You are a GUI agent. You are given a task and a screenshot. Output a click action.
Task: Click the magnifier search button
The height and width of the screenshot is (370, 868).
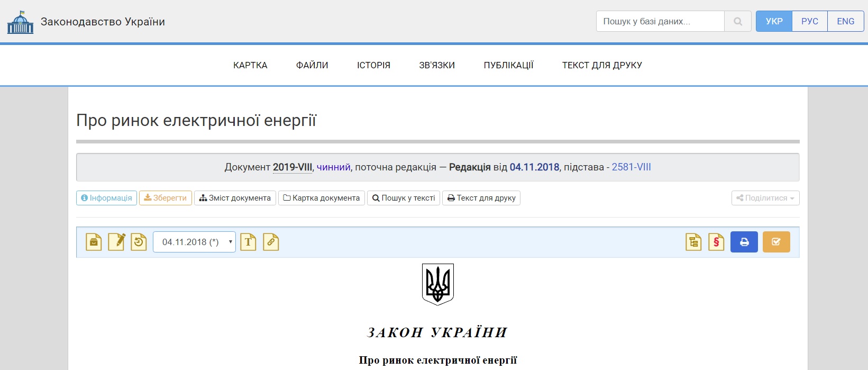[738, 21]
